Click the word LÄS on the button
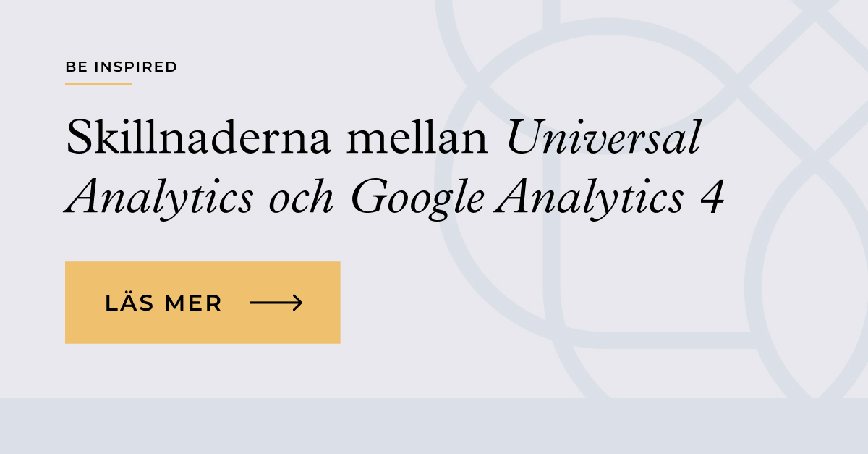868x454 pixels. click(x=130, y=303)
